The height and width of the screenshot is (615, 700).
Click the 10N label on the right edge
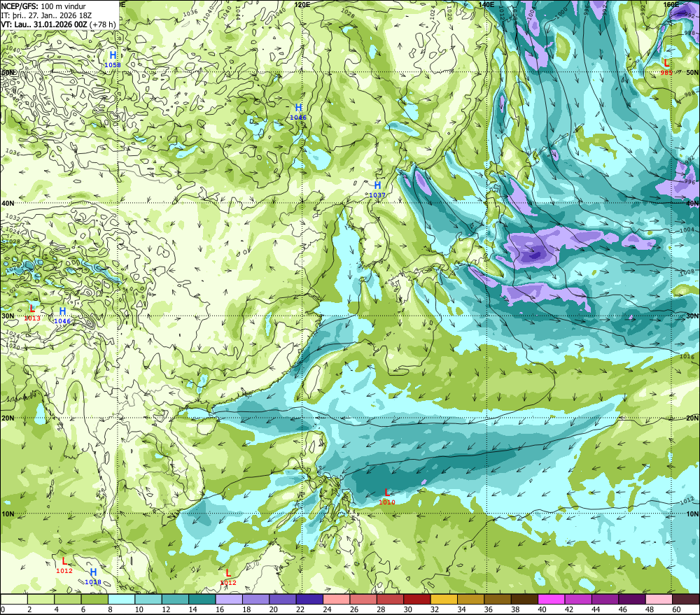pyautogui.click(x=692, y=514)
